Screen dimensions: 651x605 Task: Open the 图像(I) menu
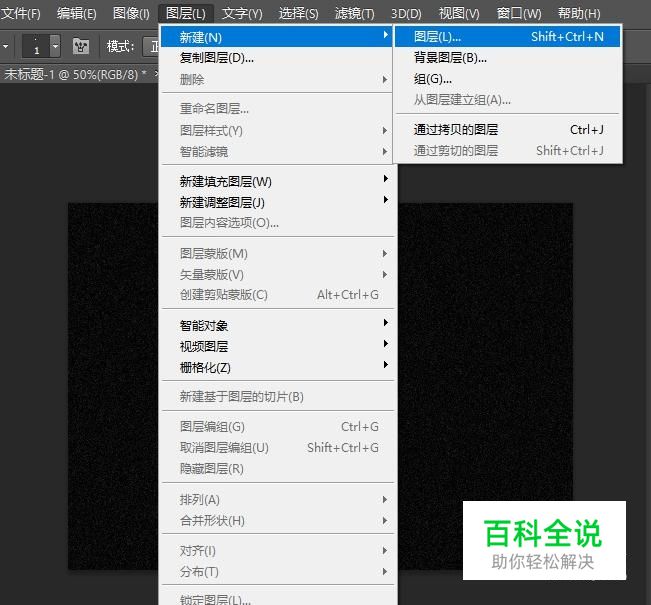pos(131,14)
